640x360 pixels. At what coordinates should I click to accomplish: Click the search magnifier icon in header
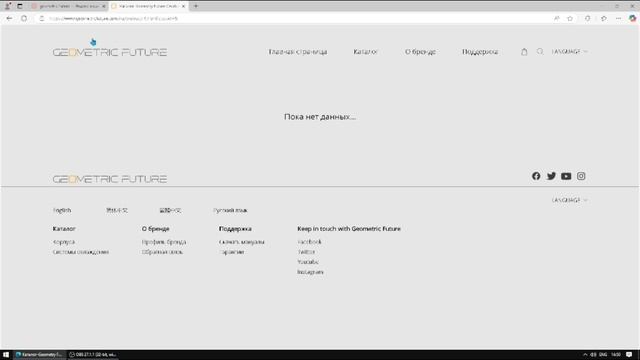click(540, 51)
